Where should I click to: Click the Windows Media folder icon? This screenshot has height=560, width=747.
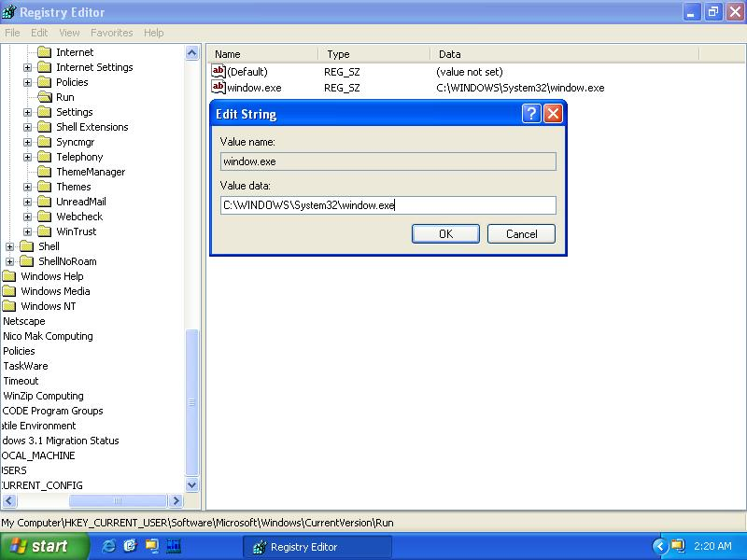(x=9, y=291)
